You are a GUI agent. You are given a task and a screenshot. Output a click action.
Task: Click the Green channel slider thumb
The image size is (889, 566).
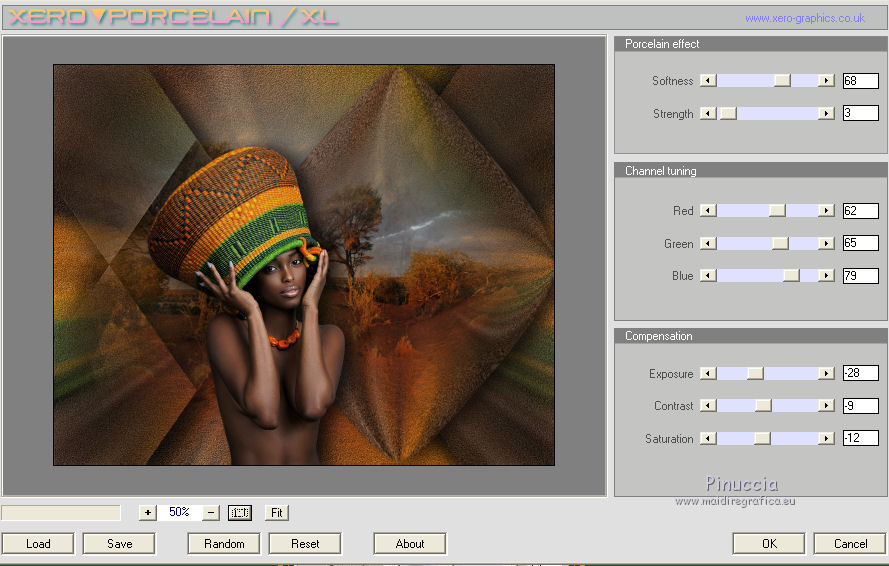click(x=780, y=244)
